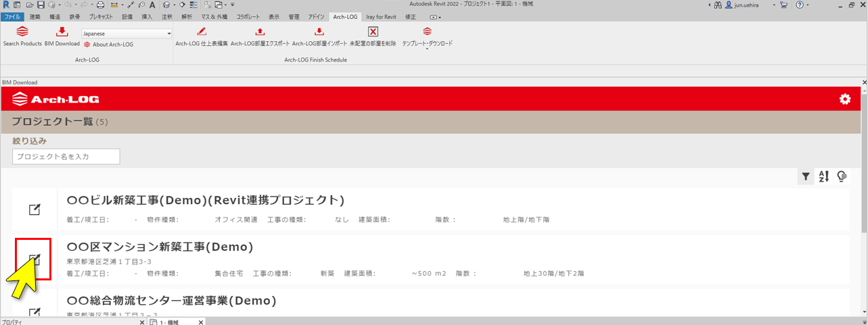Expand the redo history dropdown arrow
This screenshot has width=868, height=325.
(x=92, y=5)
